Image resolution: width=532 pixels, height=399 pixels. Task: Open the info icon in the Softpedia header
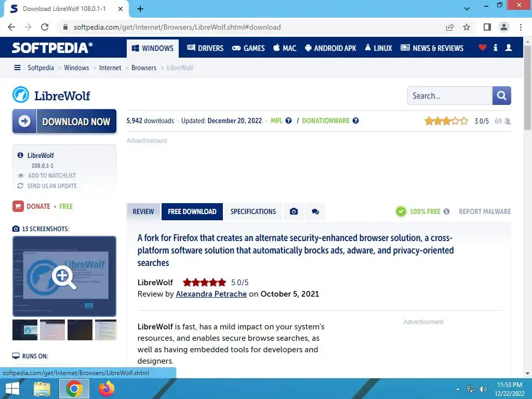pos(495,47)
